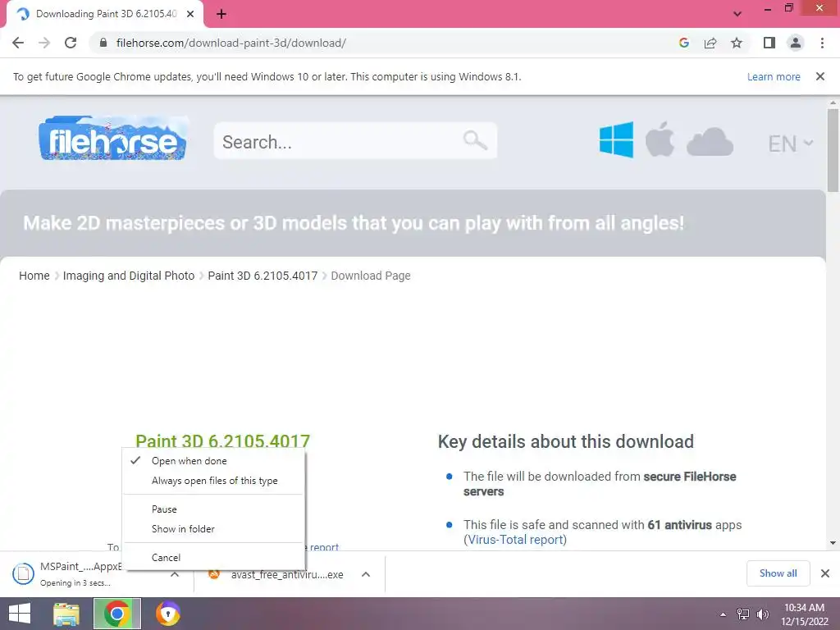Viewport: 840px width, 630px height.
Task: Click the page vertical scrollbar thumb
Action: click(x=833, y=150)
